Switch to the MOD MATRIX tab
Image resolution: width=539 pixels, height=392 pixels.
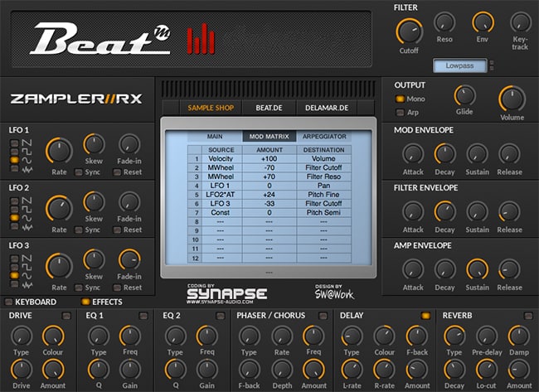(269, 137)
